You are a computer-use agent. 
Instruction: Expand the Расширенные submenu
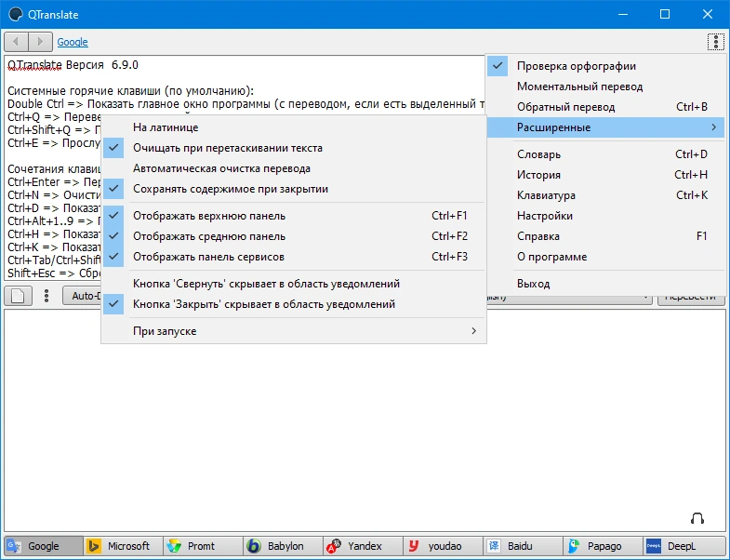click(605, 127)
